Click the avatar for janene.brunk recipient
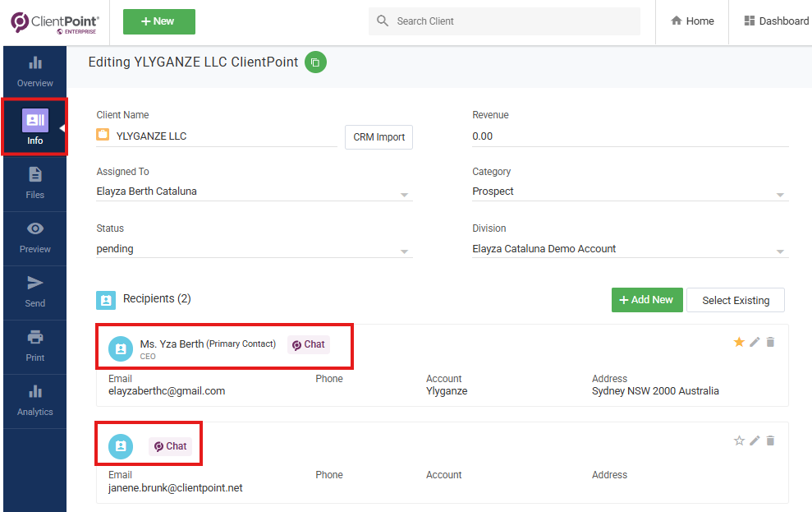The width and height of the screenshot is (812, 512). 121,446
